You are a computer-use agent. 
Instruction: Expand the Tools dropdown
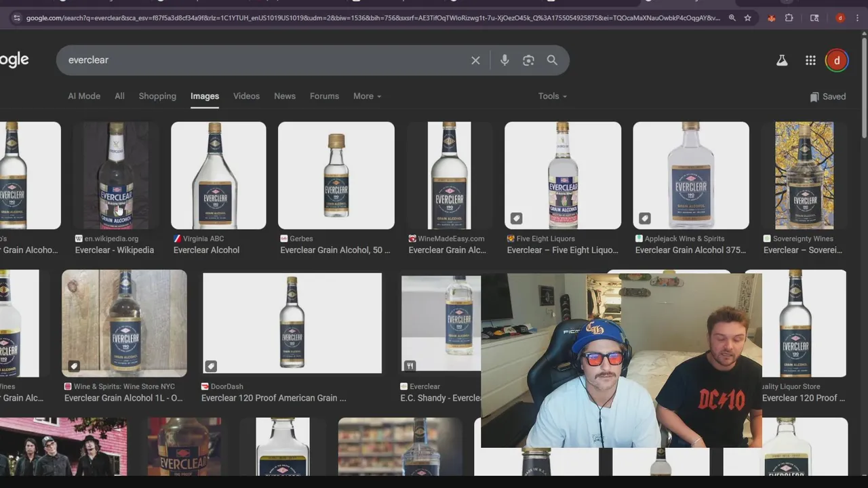click(x=552, y=96)
